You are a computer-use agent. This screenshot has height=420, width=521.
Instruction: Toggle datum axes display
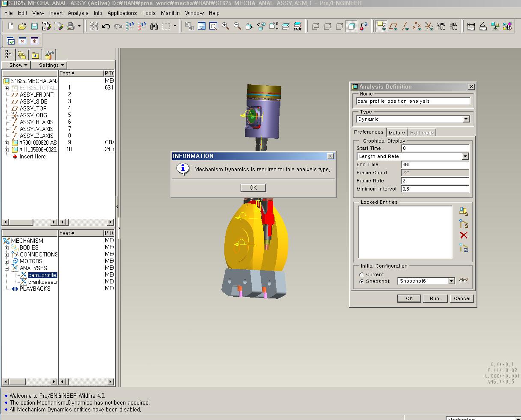pos(405,27)
